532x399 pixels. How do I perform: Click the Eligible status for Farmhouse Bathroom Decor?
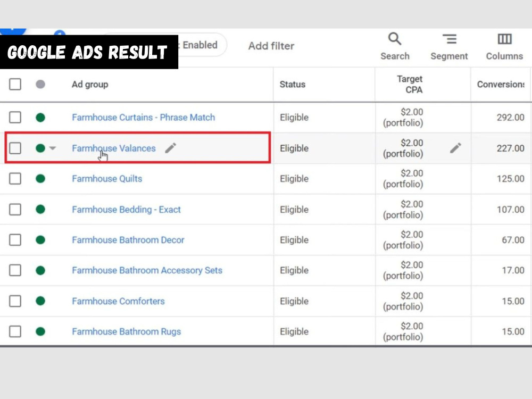tap(294, 240)
